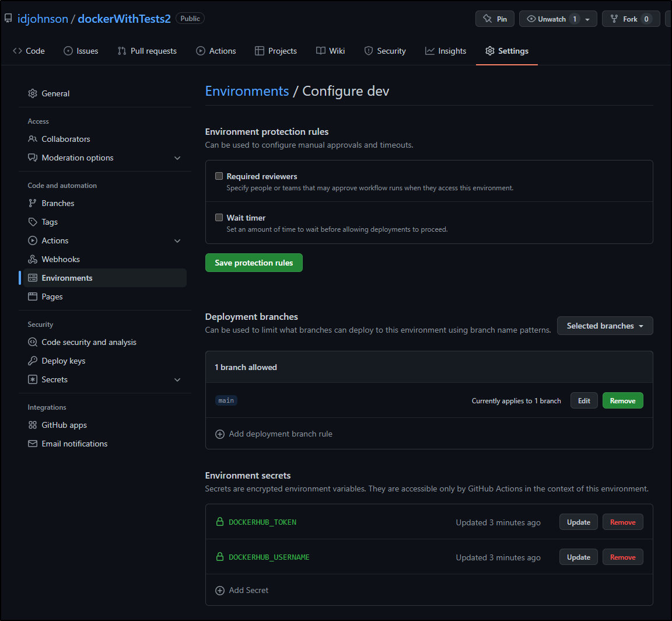Viewport: 672px width, 621px height.
Task: Click the Code tab angle-bracket icon
Action: (17, 51)
